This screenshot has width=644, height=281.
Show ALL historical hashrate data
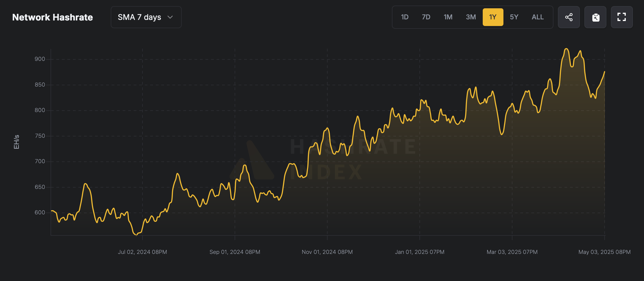coord(538,17)
